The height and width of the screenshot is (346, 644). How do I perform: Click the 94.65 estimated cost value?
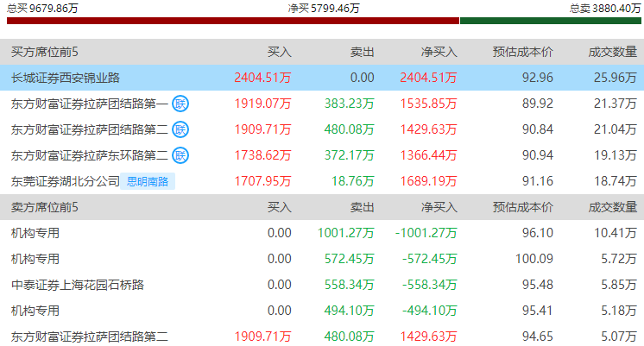coord(538,337)
